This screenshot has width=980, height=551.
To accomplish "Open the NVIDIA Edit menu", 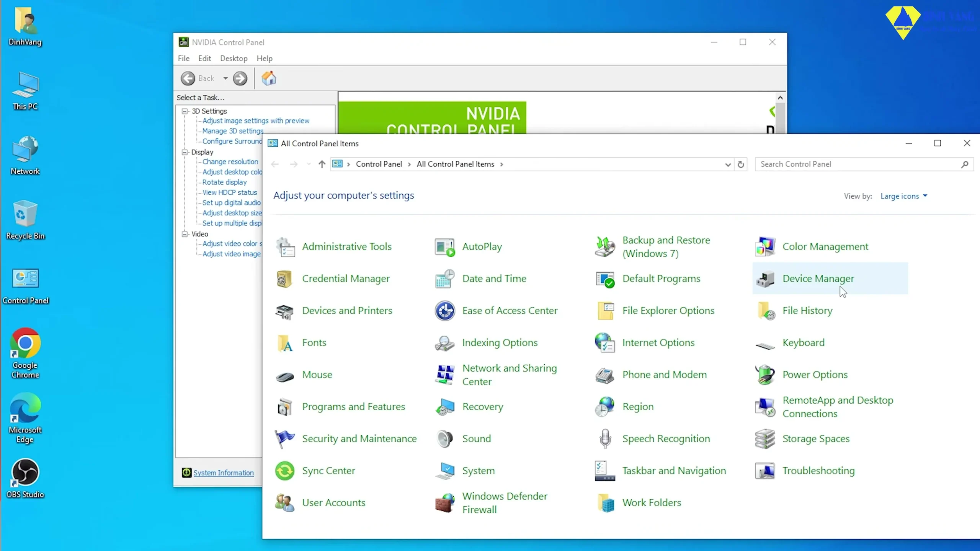I will click(x=205, y=59).
